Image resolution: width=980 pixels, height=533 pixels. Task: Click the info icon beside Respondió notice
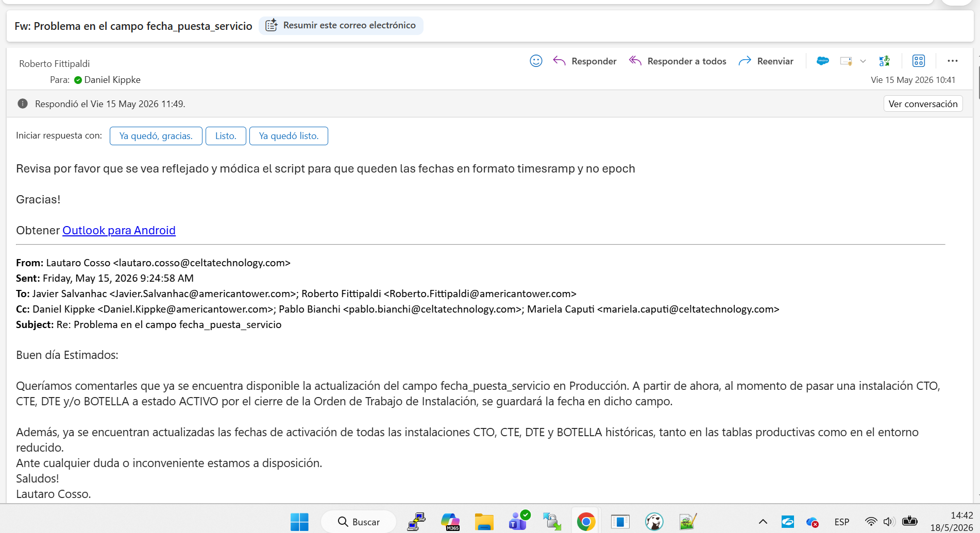(23, 104)
